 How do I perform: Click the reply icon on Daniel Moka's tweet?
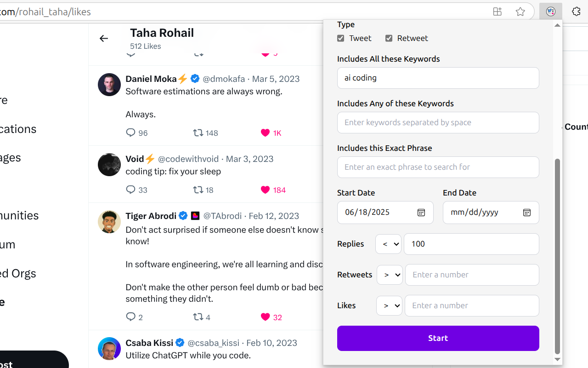point(130,133)
